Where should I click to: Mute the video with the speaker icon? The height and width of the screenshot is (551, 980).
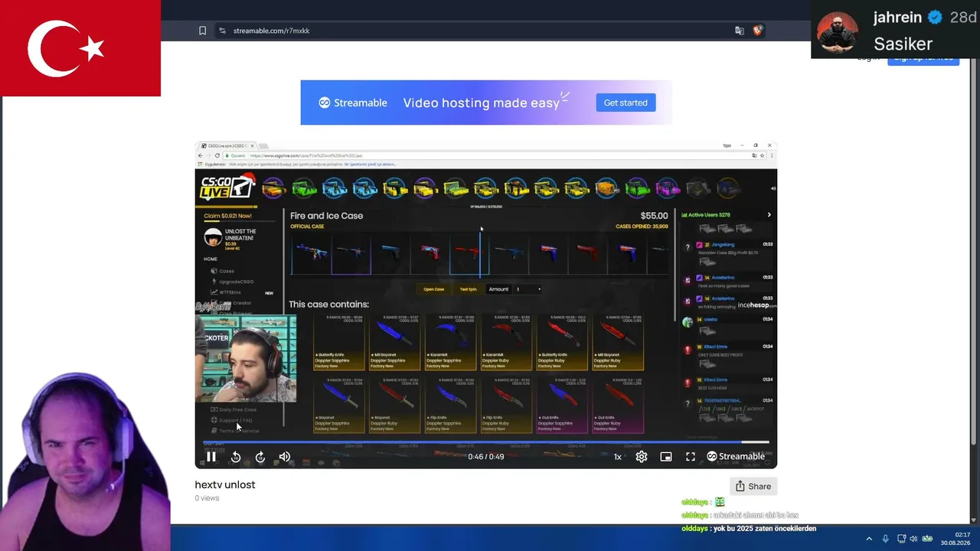pos(285,457)
